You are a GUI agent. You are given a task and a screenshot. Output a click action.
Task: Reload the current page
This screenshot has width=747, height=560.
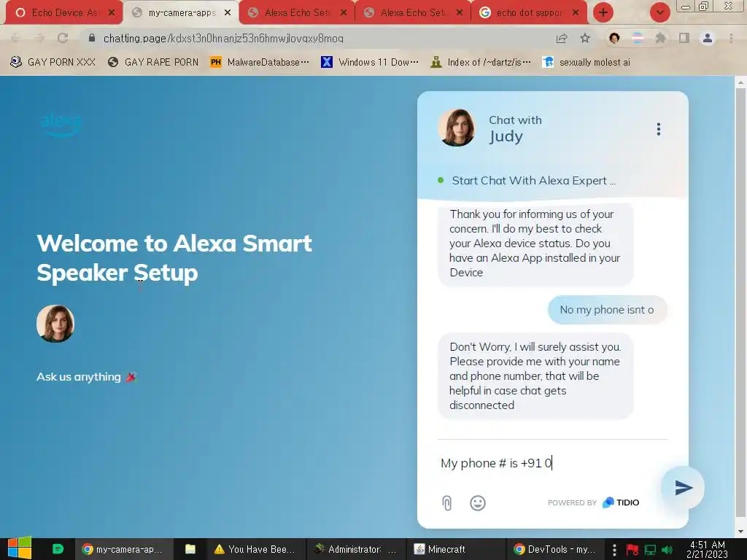(63, 38)
